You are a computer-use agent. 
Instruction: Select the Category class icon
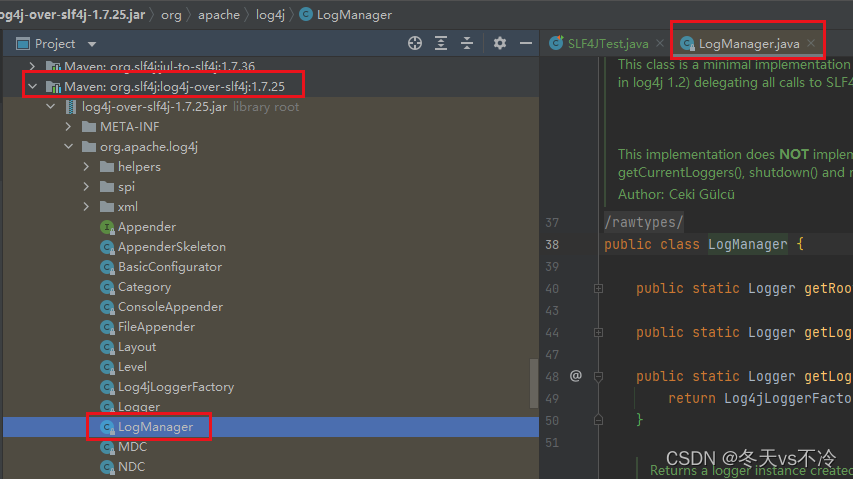107,287
